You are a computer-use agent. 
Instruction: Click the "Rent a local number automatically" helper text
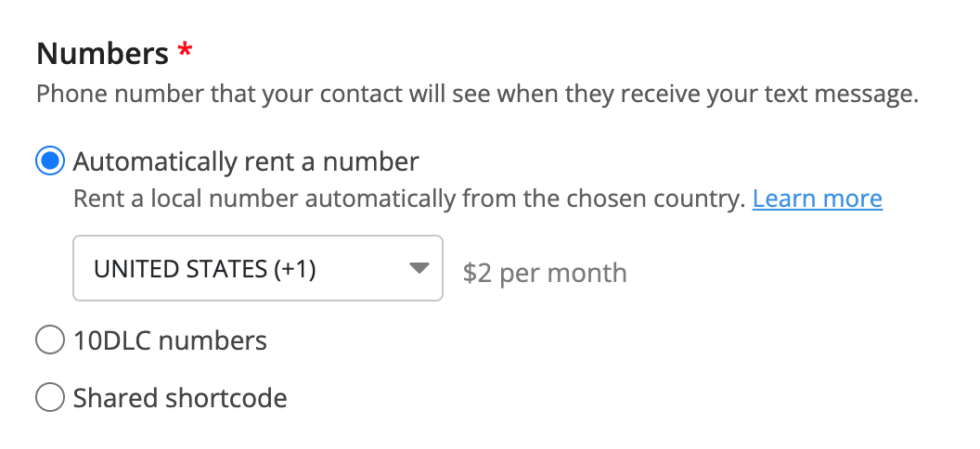click(x=300, y=198)
